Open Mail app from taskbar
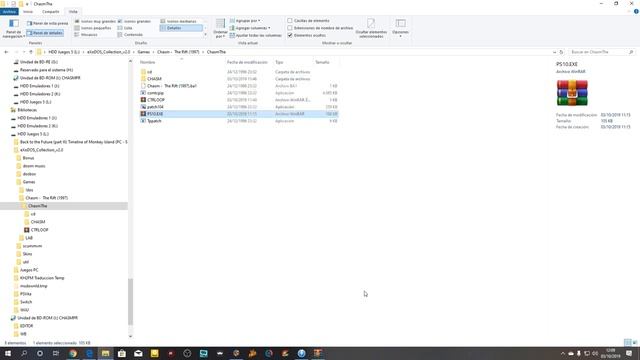 click(x=138, y=353)
